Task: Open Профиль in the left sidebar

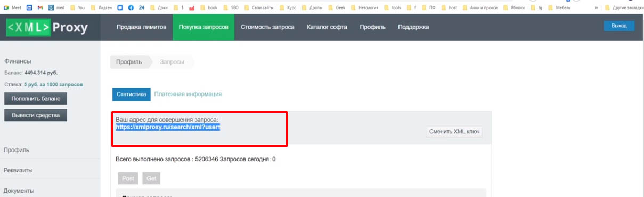Action: point(17,150)
